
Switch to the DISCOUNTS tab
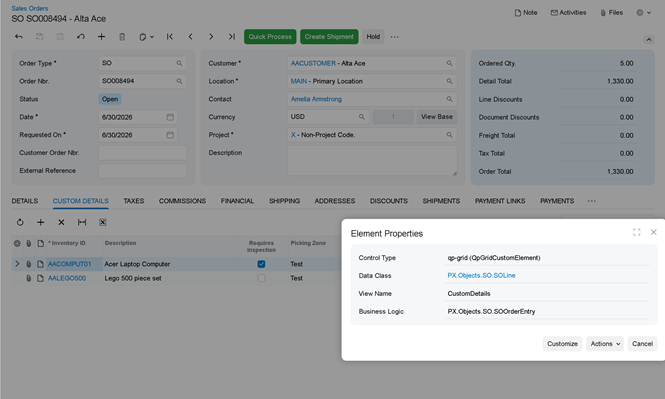[x=388, y=201]
